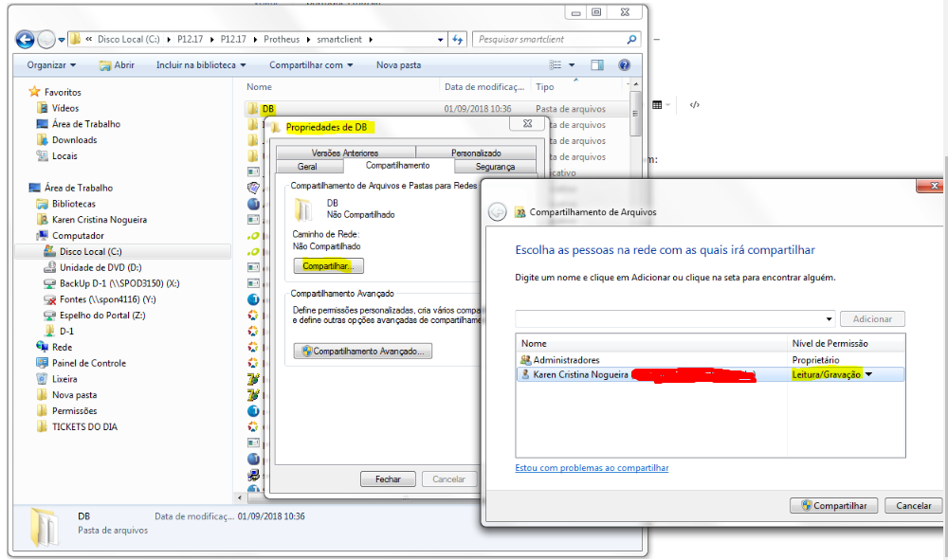Close the Propriedades de DB dialog
Image resolution: width=948 pixels, height=560 pixels.
point(527,123)
